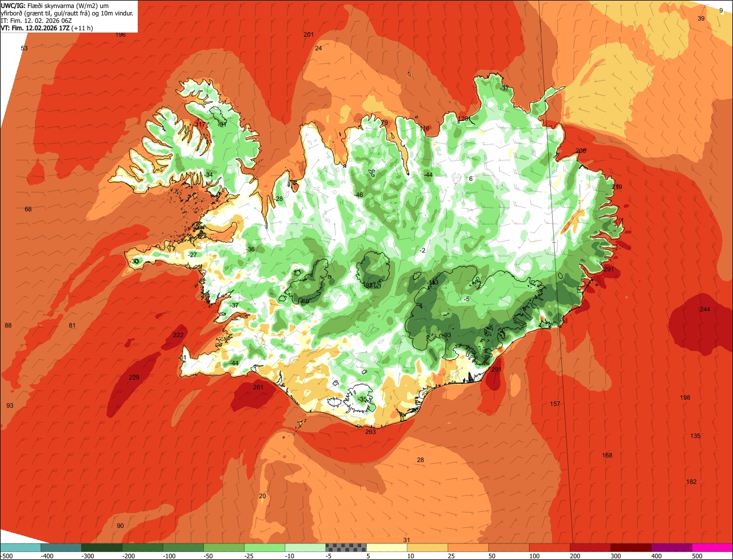Select the 100 to 200 red-orange legend swatch
This screenshot has width=733, height=560.
coord(549,547)
